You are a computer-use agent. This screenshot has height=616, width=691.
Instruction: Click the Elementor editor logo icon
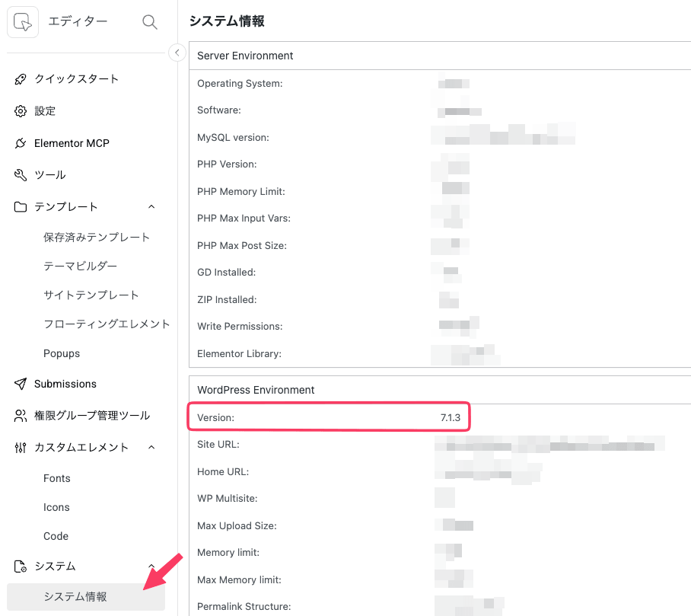[23, 21]
